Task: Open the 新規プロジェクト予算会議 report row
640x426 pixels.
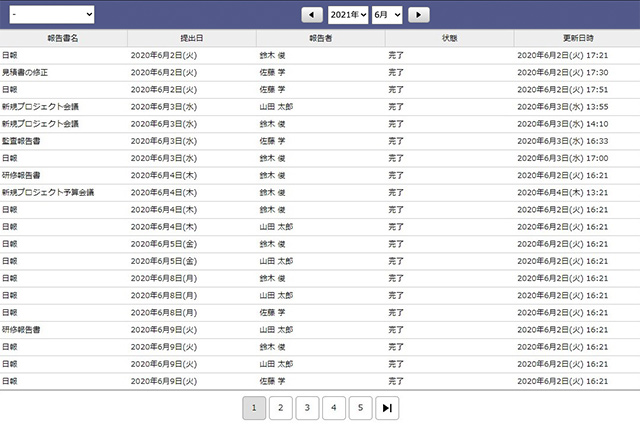Action: tap(320, 193)
